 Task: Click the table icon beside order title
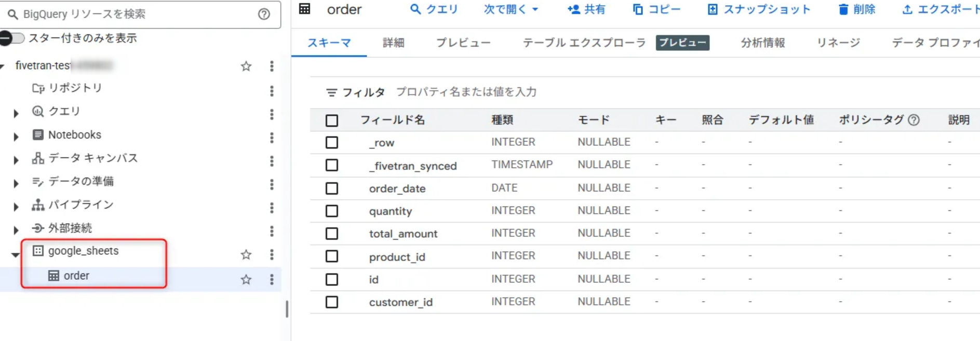click(305, 9)
